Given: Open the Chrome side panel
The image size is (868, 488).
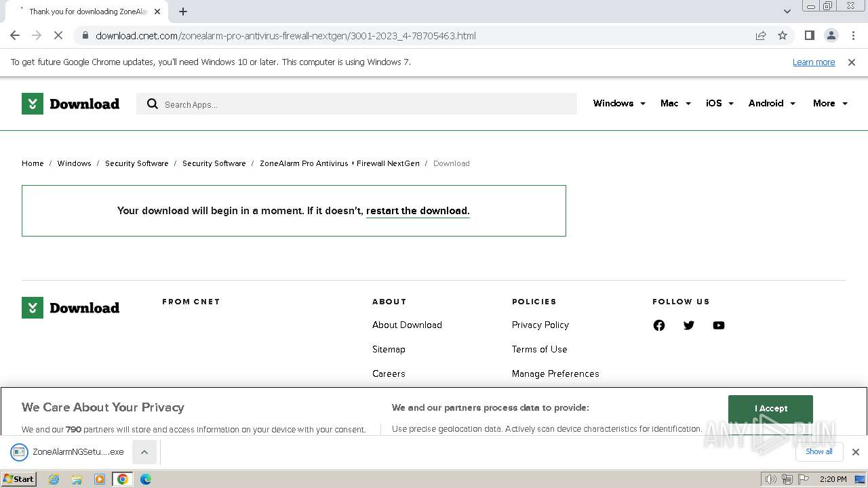Looking at the screenshot, I should pos(809,35).
